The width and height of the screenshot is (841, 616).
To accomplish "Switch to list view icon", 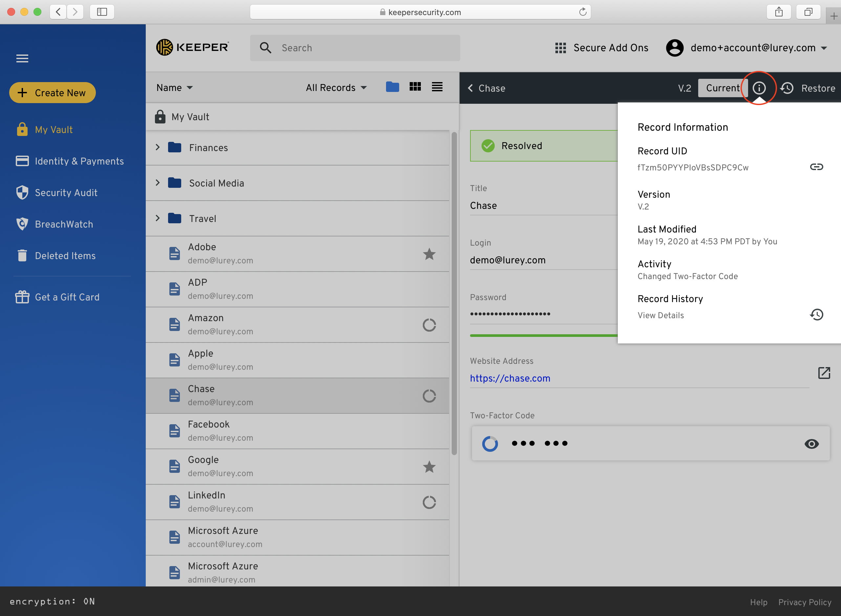I will pyautogui.click(x=437, y=87).
